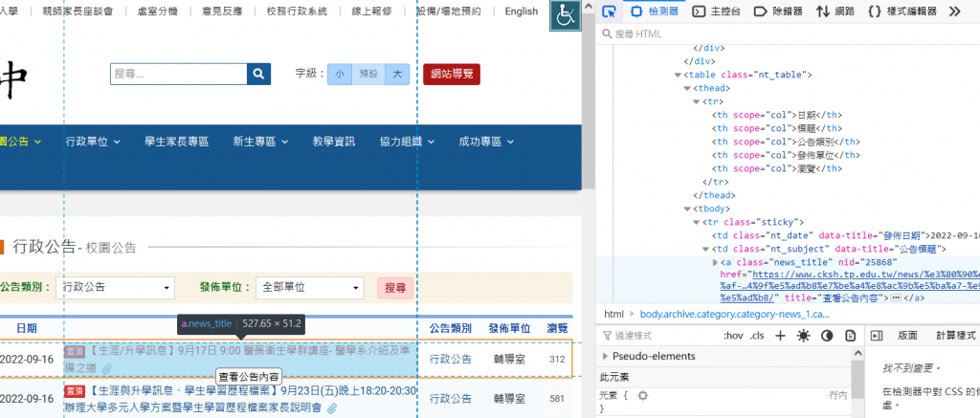Screen dimensions: 980x418
Task: Open the 公告類別 dropdown showing 行政公告
Action: coord(115,287)
